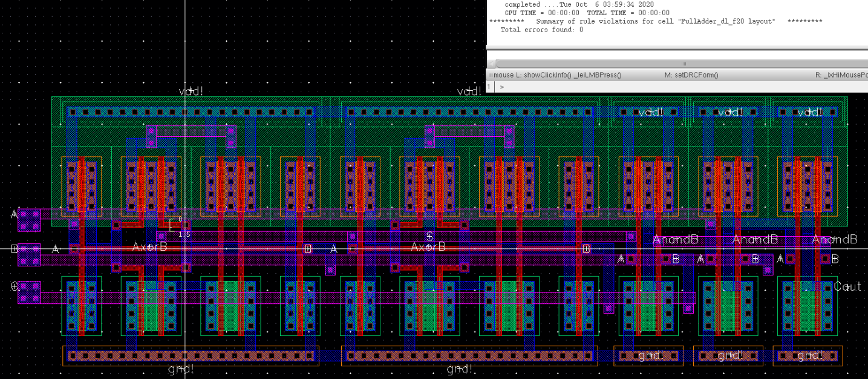Click the small square icon beside mouse bindings bar

(491, 74)
